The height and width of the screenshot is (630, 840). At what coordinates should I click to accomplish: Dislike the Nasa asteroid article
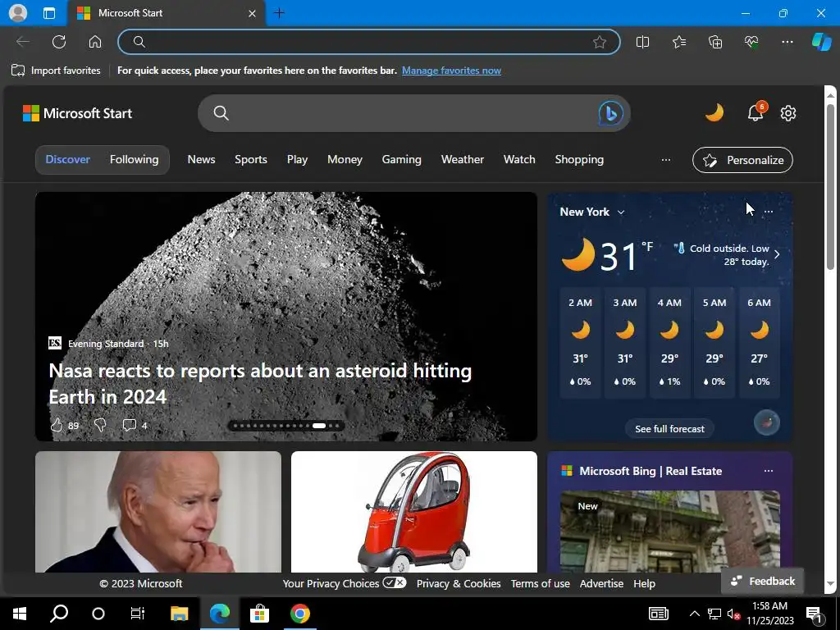pyautogui.click(x=100, y=426)
